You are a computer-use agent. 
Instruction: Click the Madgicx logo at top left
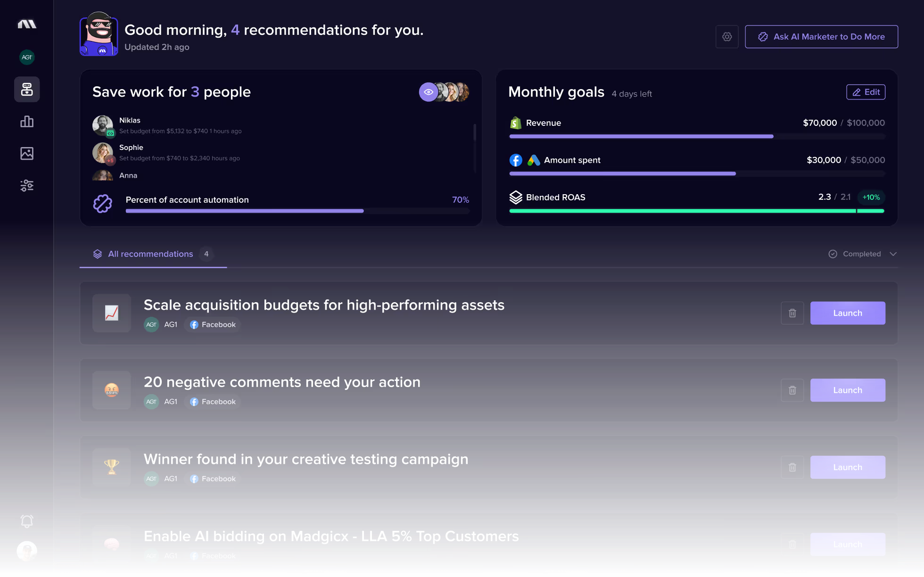27,24
